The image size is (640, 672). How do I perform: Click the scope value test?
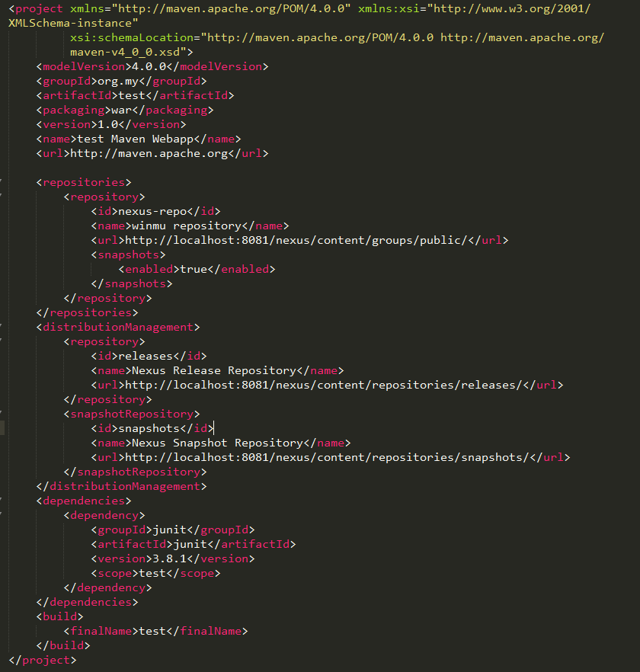pos(152,574)
